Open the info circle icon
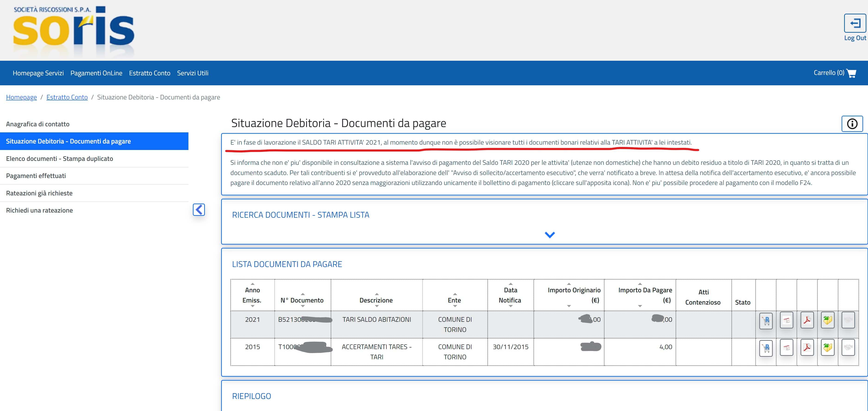Image resolution: width=868 pixels, height=411 pixels. 852,124
